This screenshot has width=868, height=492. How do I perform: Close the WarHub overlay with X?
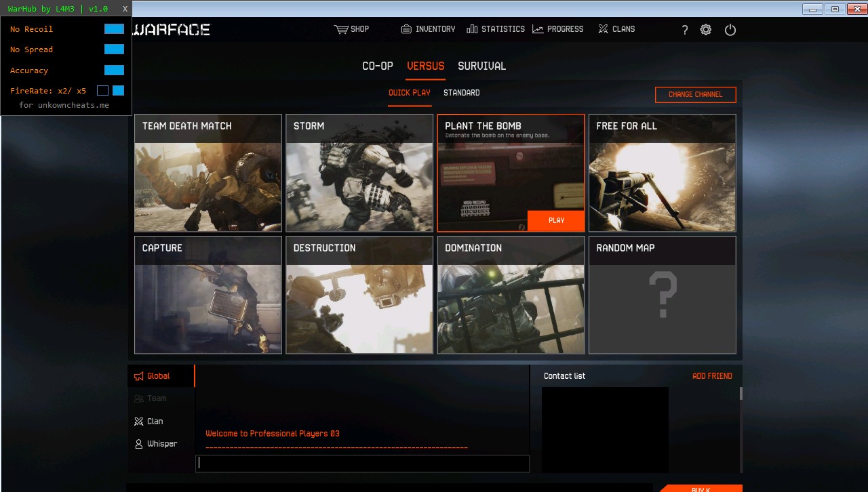[x=125, y=9]
